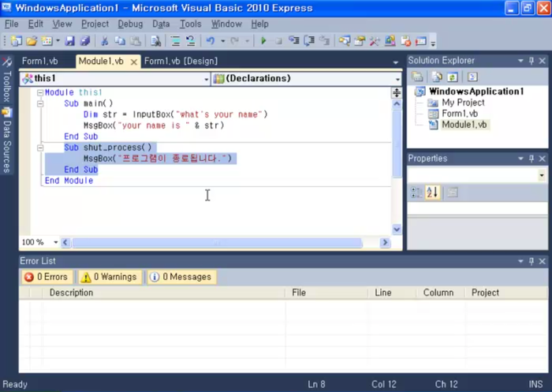The width and height of the screenshot is (552, 392).
Task: Toggle auto-hide pin on Solution Explorer
Action: (531, 61)
